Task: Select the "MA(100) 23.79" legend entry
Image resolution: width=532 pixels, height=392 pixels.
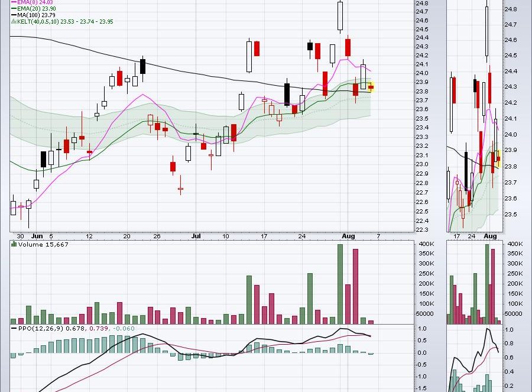Action: pyautogui.click(x=36, y=15)
